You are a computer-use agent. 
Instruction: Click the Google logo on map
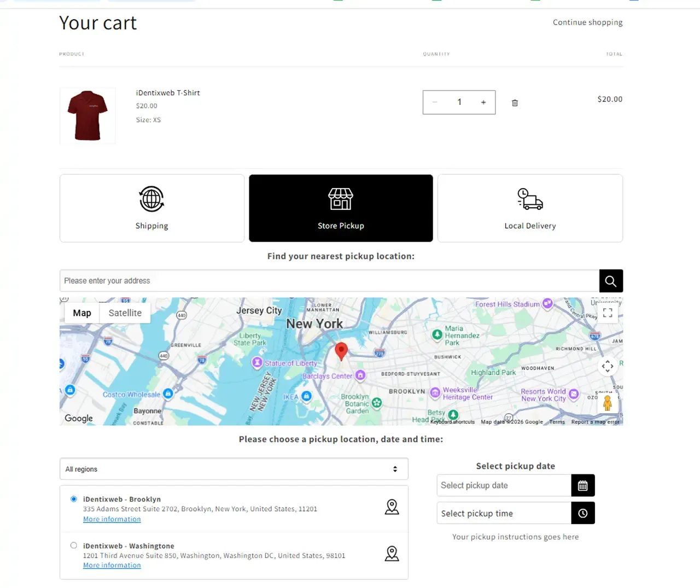79,418
